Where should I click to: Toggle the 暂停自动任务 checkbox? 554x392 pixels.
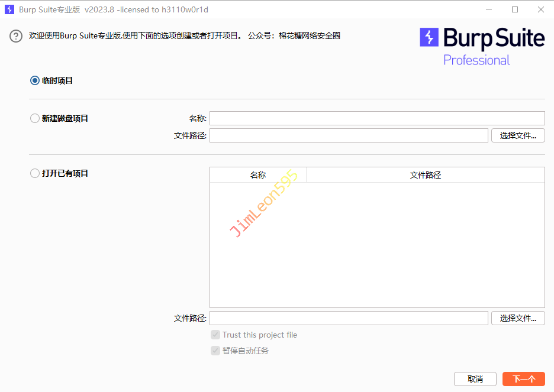pos(215,351)
